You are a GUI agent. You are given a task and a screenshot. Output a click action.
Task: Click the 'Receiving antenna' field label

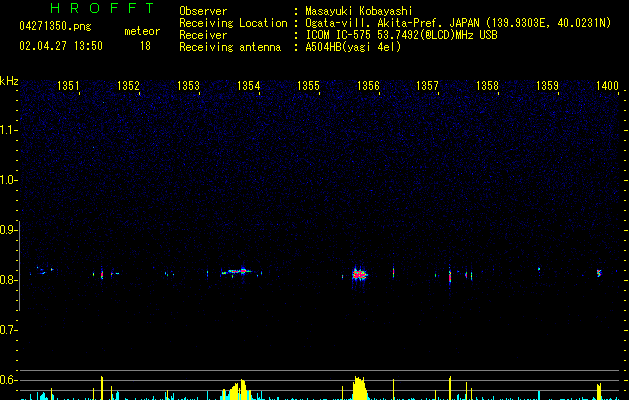coord(230,47)
